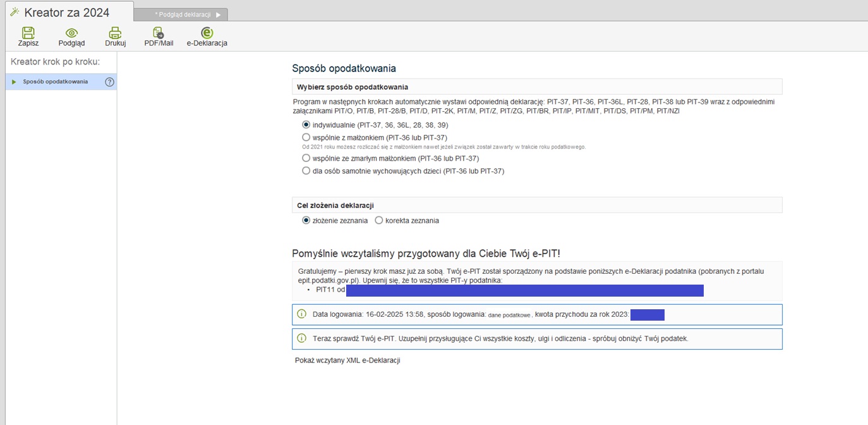868x425 pixels.
Task: Select wspólnie ze zmarłym małżonkiem option
Action: click(306, 158)
